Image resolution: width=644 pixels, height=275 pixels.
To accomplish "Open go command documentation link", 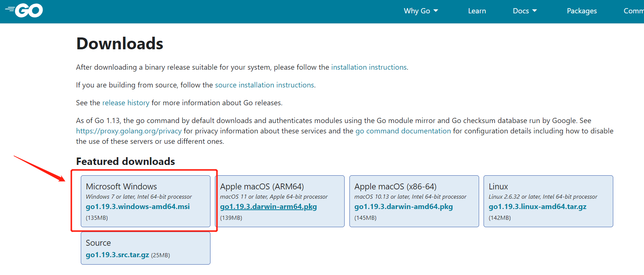I will click(403, 131).
